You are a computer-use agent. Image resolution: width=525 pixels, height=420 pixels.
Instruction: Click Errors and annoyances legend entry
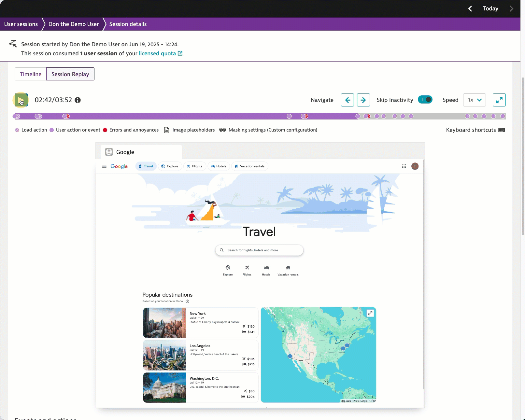pyautogui.click(x=131, y=130)
